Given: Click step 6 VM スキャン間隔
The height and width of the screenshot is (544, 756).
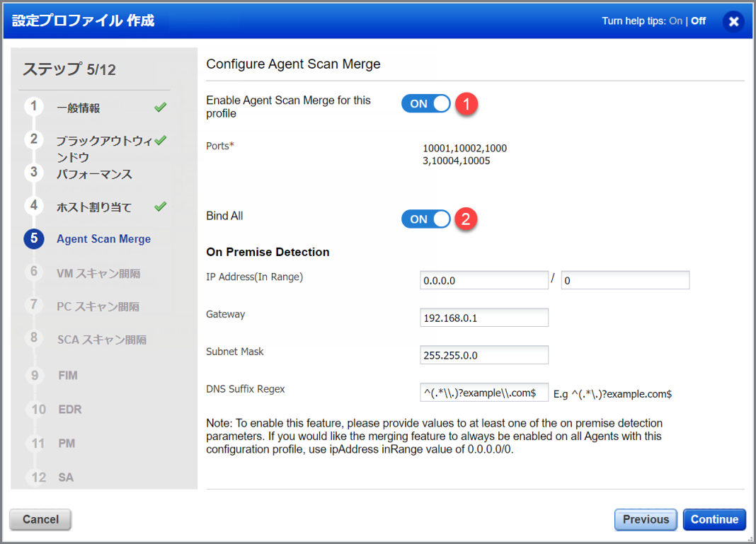Looking at the screenshot, I should 98,273.
